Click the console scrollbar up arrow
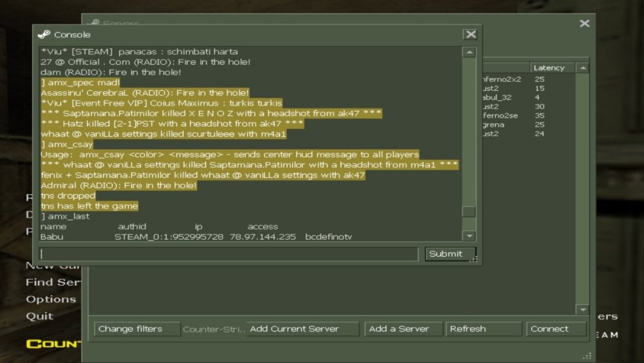 [x=469, y=52]
